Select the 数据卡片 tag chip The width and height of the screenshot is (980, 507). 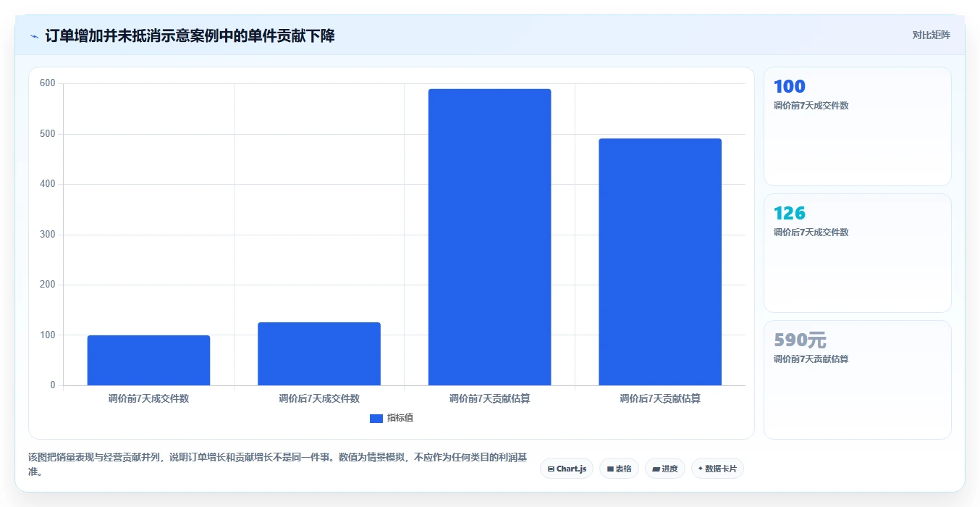tap(717, 469)
